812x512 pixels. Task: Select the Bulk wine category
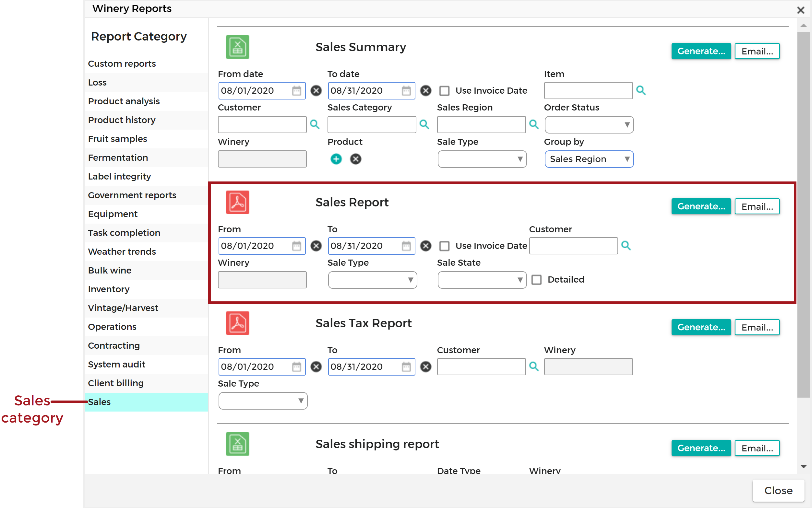[146, 271]
